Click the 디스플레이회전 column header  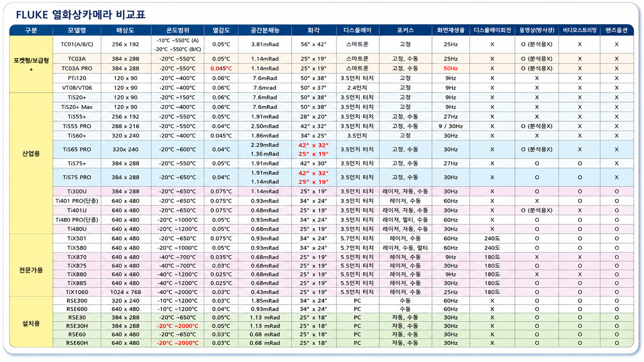(492, 30)
